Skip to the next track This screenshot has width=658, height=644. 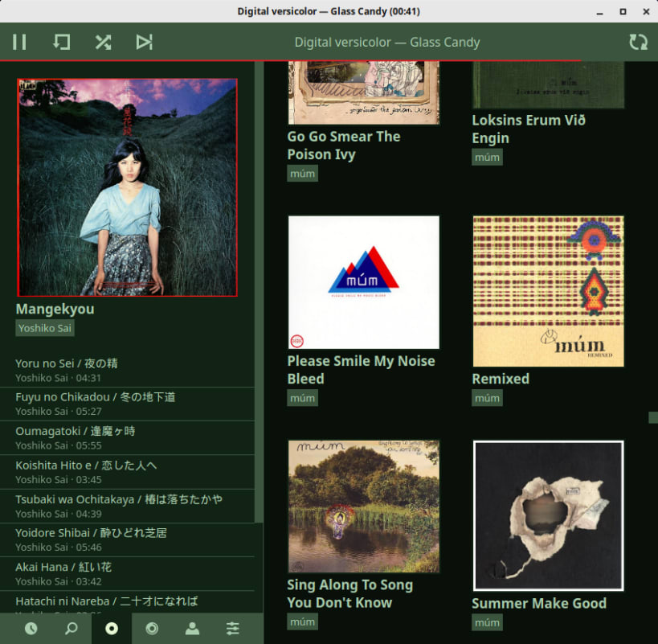tap(145, 42)
